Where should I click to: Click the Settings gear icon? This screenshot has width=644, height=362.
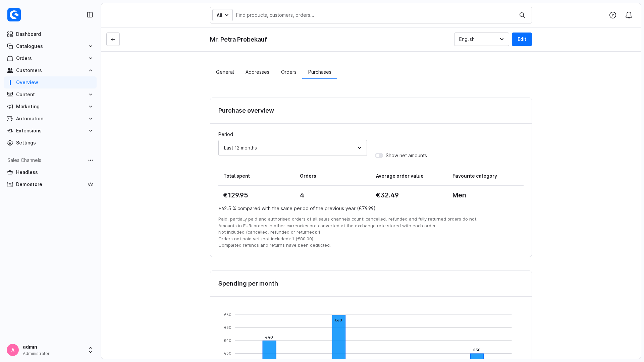pyautogui.click(x=10, y=143)
